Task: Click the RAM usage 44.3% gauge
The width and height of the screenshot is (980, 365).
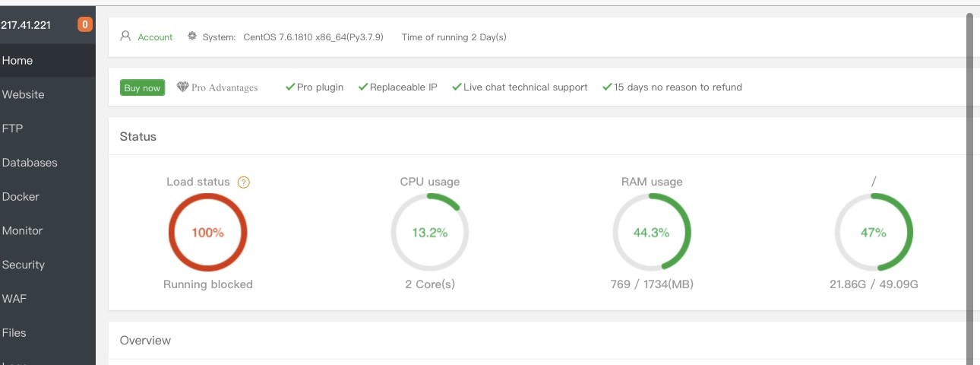Action: (x=651, y=233)
